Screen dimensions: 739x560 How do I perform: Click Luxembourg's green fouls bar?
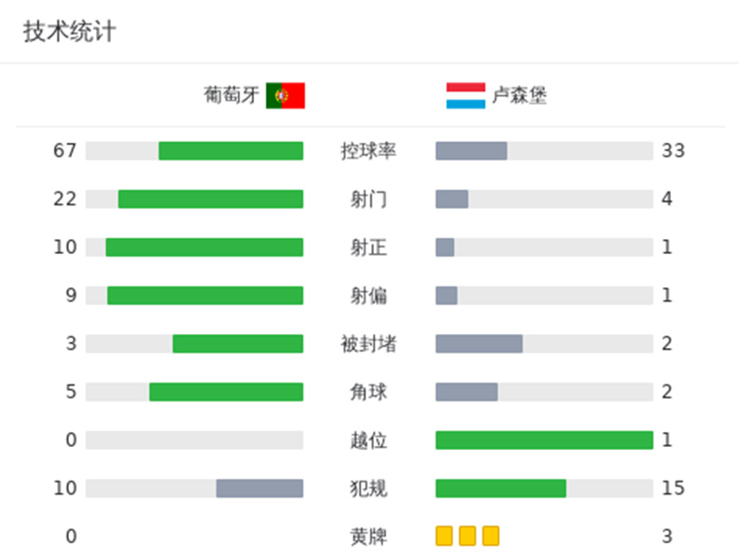pos(501,488)
